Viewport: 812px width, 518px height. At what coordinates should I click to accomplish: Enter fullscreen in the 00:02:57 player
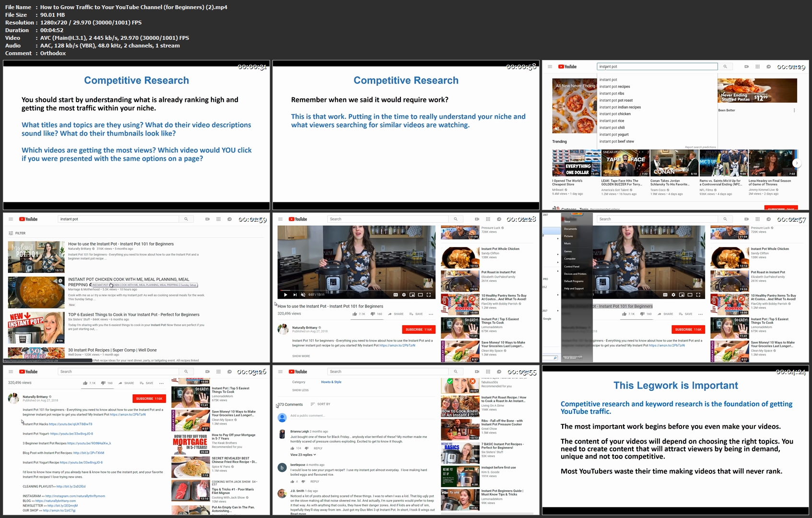click(x=698, y=294)
